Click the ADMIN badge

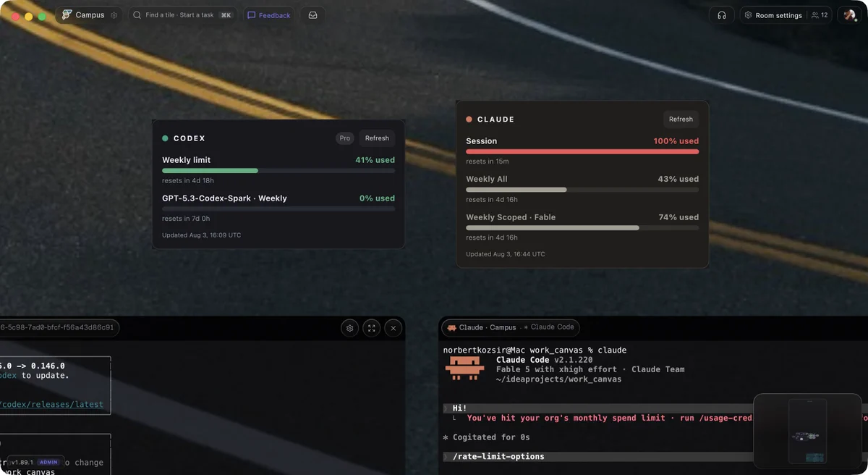coord(48,462)
